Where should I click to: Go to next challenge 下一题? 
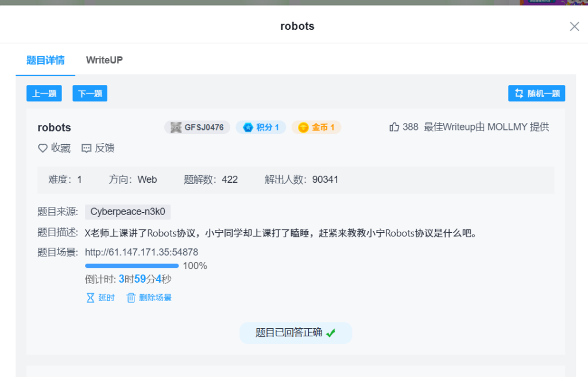[x=90, y=94]
